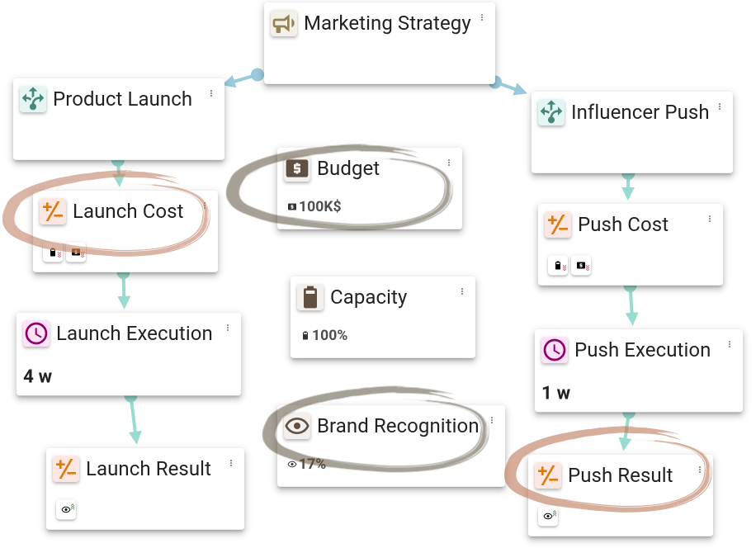Click the plus-minus icon on Push Cost

(558, 224)
